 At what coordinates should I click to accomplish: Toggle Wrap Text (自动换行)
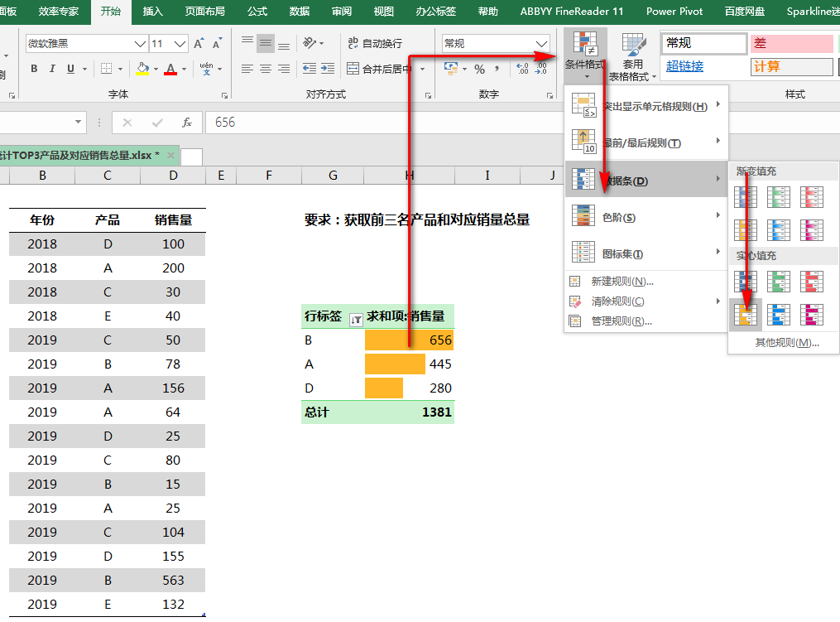[375, 43]
